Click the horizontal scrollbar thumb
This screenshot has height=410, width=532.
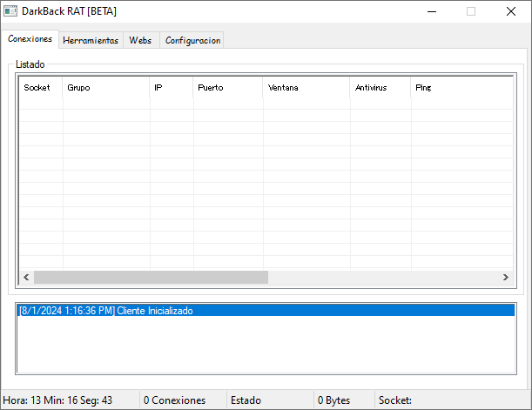pos(151,277)
